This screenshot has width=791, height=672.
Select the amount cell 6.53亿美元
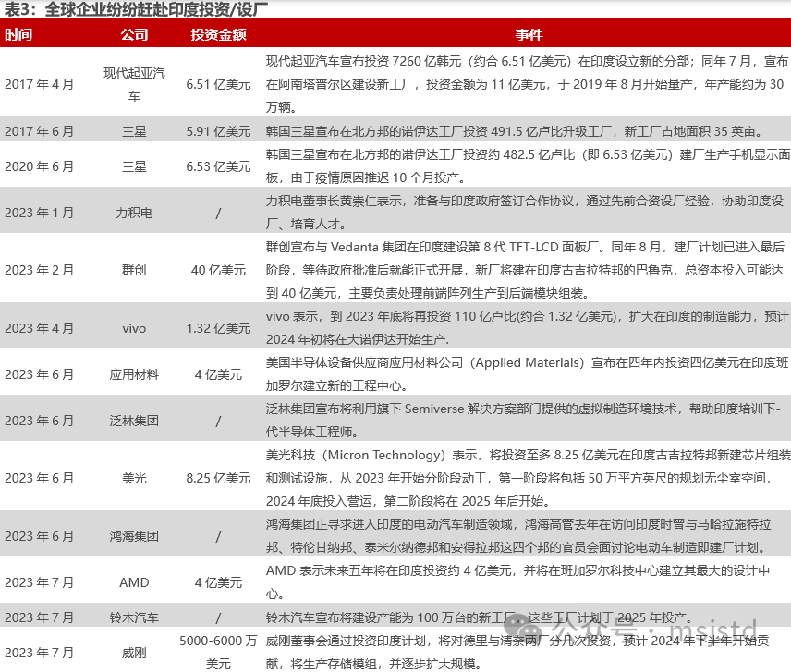point(218,166)
